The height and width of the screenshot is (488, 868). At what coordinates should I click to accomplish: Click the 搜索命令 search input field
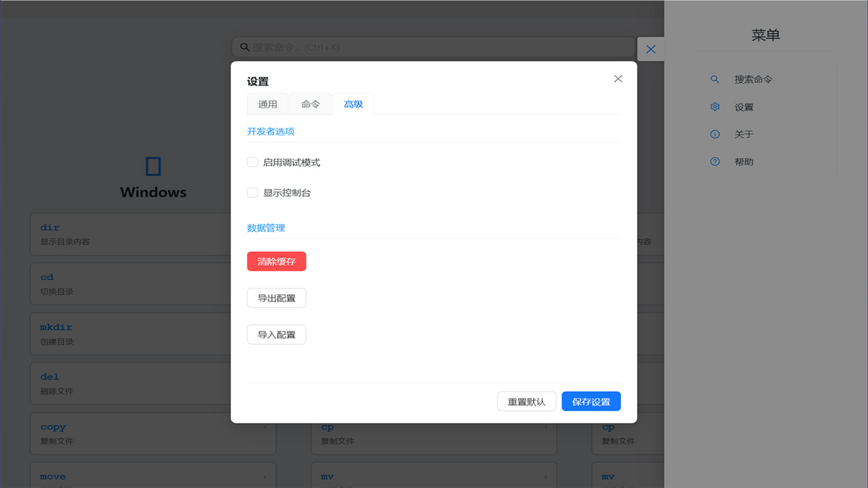[434, 47]
